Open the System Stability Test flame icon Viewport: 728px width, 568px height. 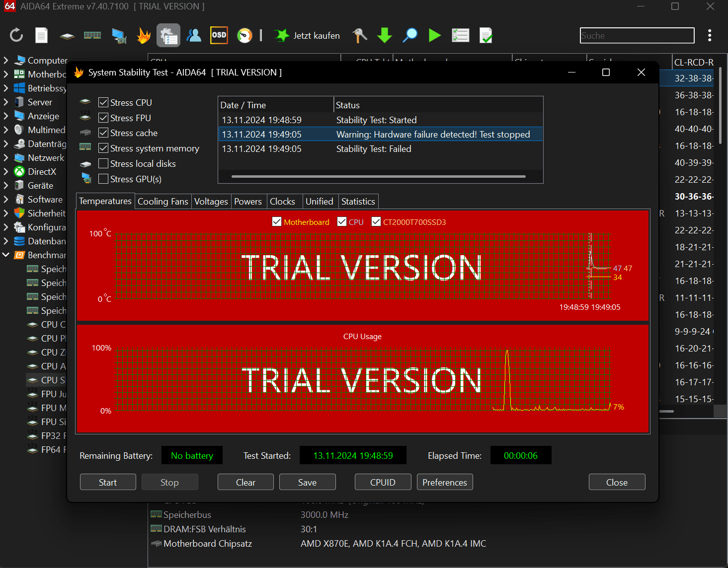click(x=144, y=35)
